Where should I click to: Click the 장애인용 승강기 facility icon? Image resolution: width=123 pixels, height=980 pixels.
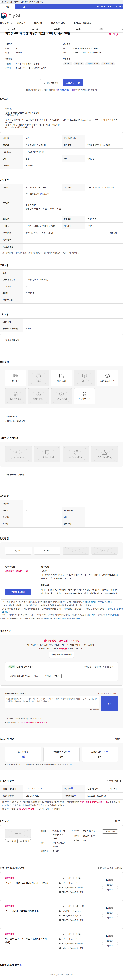pos(47,454)
